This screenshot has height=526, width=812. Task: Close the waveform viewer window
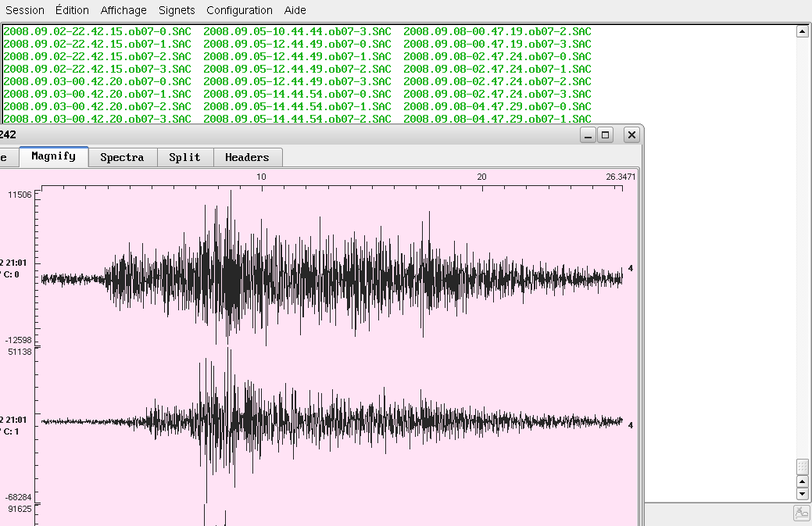click(x=631, y=135)
